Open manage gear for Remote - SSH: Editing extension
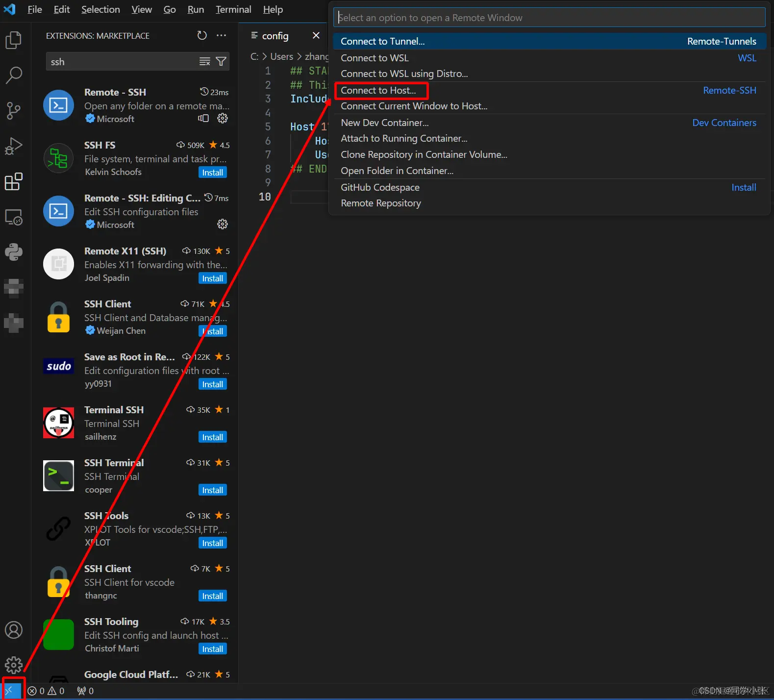This screenshot has height=700, width=774. [223, 224]
